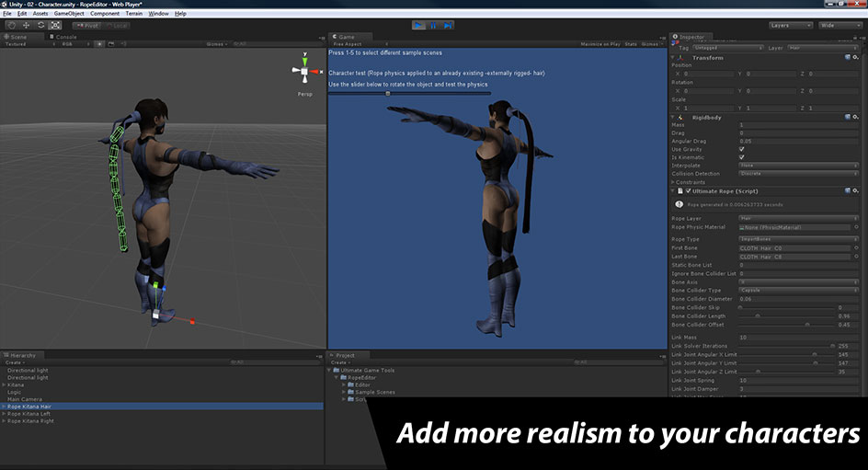Open the Component menu
This screenshot has height=470, width=868.
pyautogui.click(x=105, y=13)
